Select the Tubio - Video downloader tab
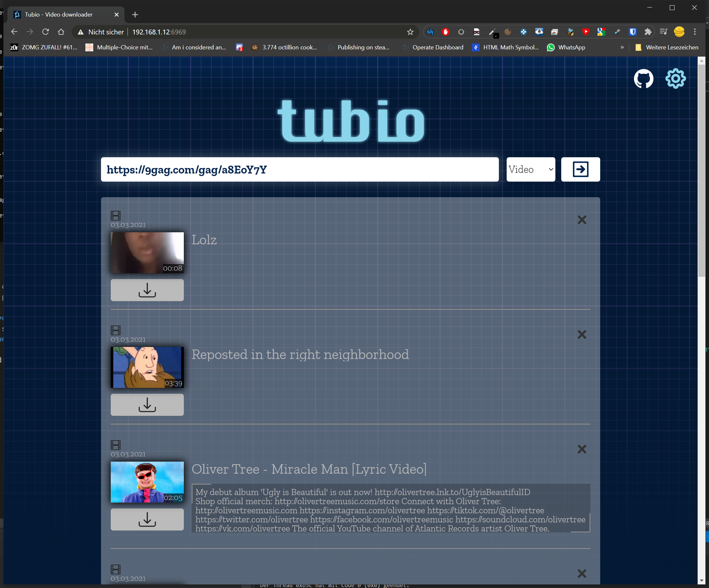The height and width of the screenshot is (588, 709). (x=59, y=15)
